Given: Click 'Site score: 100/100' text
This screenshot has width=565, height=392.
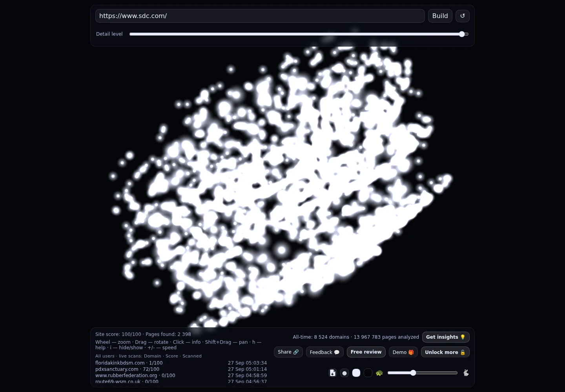Looking at the screenshot, I should pos(118,334).
